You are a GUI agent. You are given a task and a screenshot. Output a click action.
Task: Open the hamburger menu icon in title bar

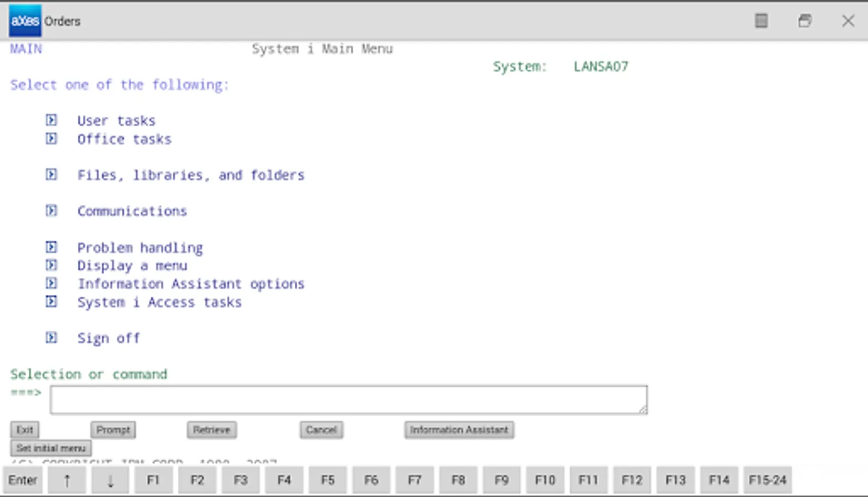(x=762, y=21)
